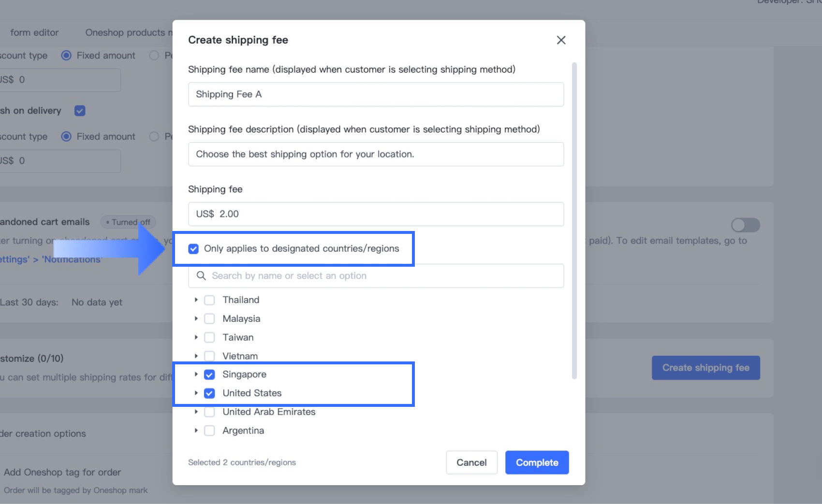Click the Shipping fee name field
Image resolution: width=822 pixels, height=504 pixels.
(376, 94)
